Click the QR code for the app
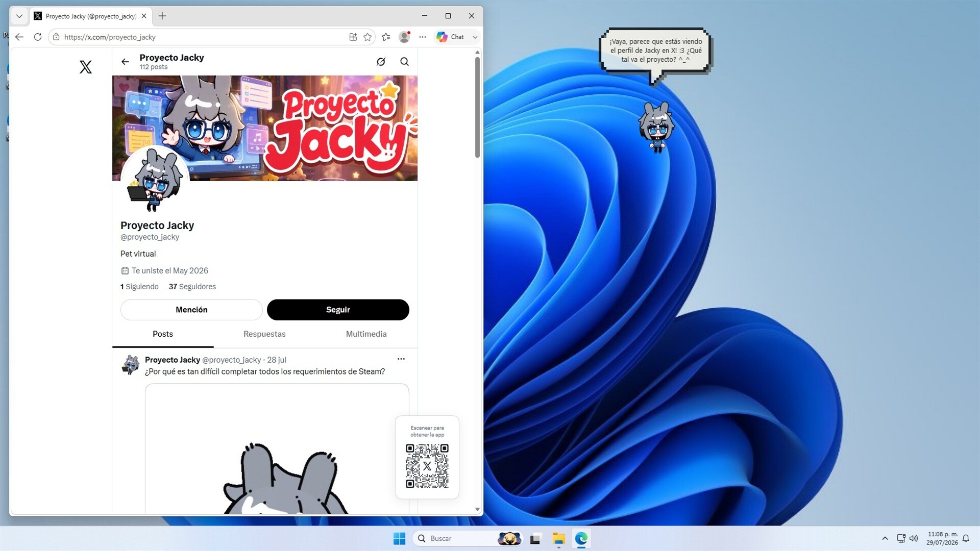980x551 pixels. (427, 466)
